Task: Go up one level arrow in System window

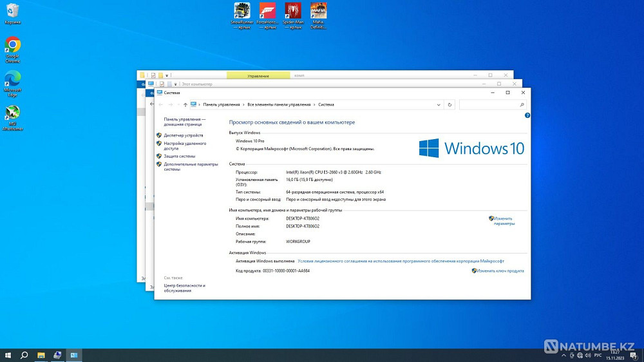Action: pyautogui.click(x=185, y=105)
